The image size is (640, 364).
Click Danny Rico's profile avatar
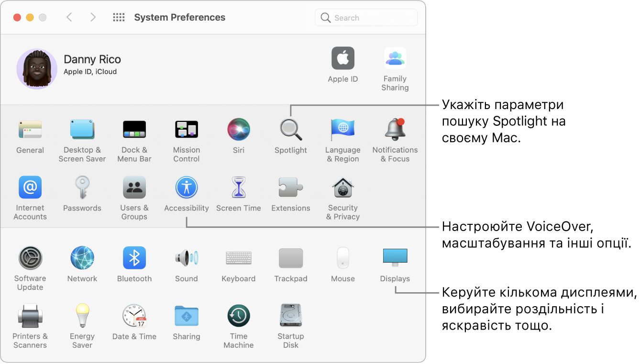(37, 69)
